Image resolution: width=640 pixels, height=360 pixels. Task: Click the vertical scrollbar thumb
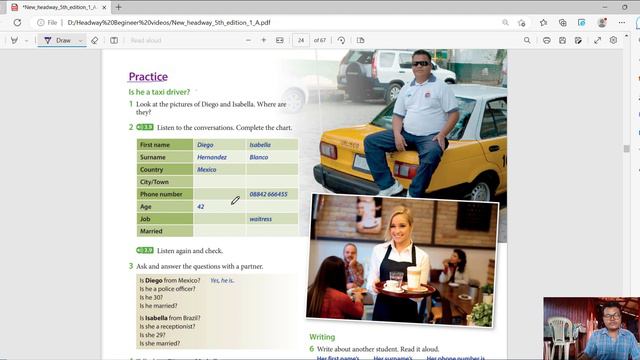point(627,149)
